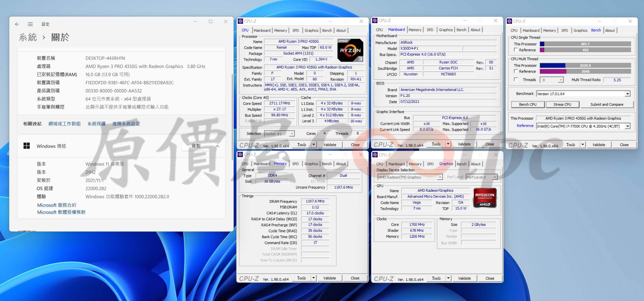Click the 系統 breadcrumb in Settings
The height and width of the screenshot is (301, 644).
[28, 37]
